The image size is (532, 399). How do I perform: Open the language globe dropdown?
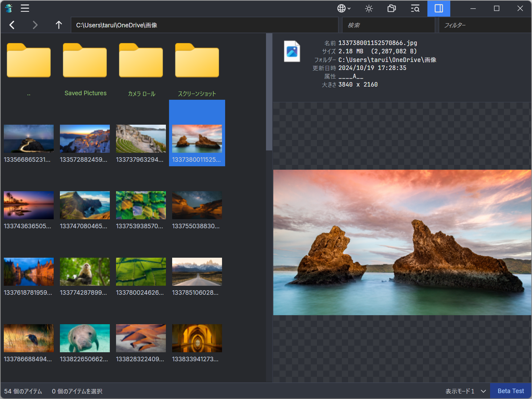click(344, 8)
